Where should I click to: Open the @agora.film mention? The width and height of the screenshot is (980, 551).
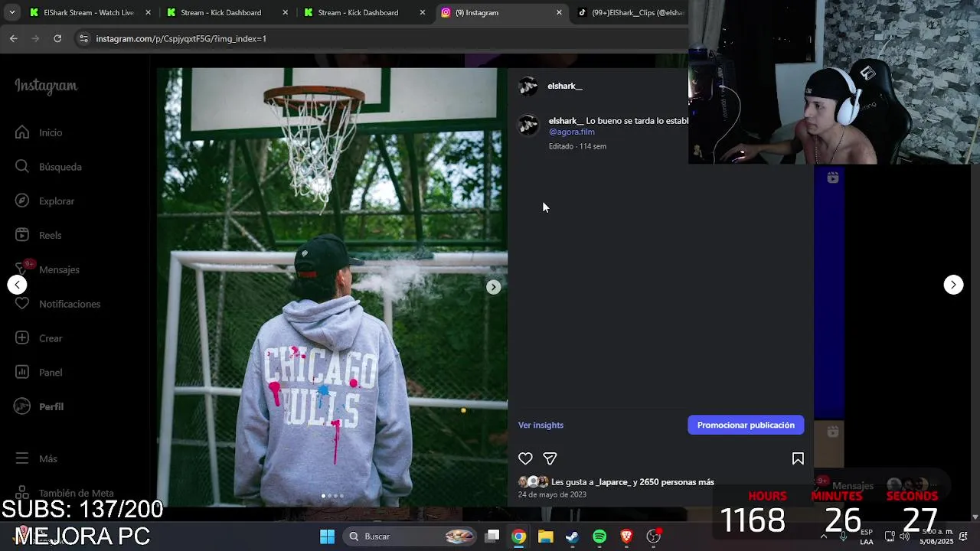click(572, 132)
